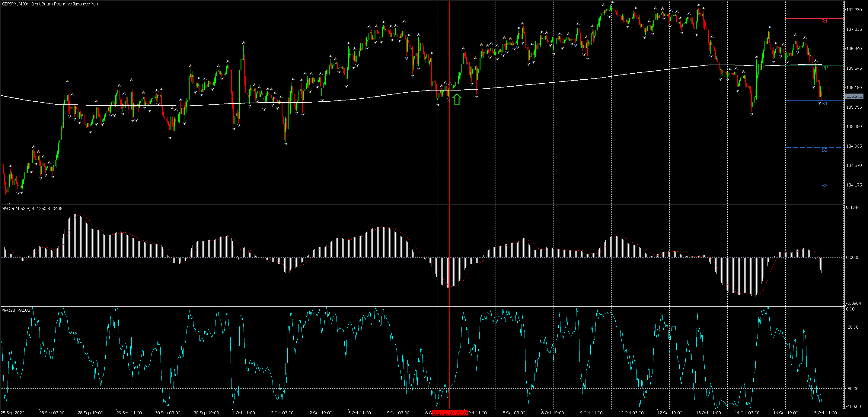Click time axis label 29 Sep 11:00
This screenshot has width=868, height=417.
tap(129, 413)
